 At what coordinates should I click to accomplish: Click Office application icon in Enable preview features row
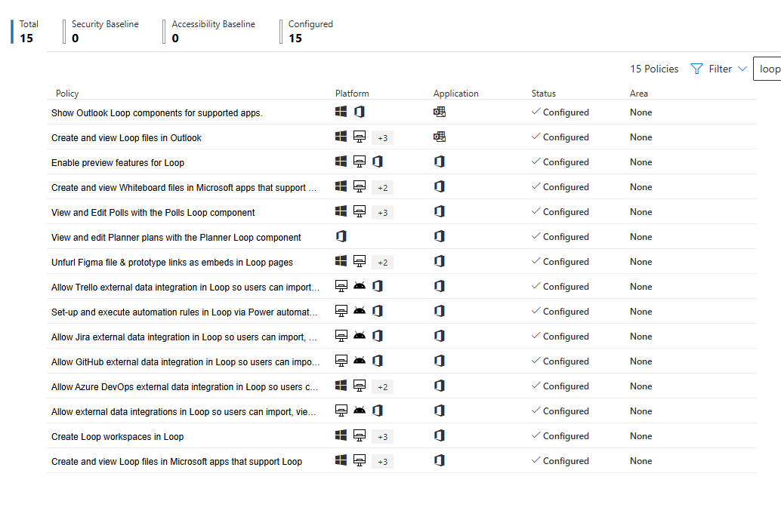pos(440,161)
